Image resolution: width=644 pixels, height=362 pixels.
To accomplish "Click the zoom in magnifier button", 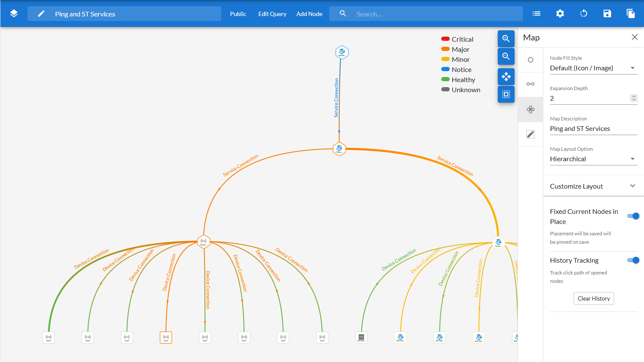I will [506, 39].
